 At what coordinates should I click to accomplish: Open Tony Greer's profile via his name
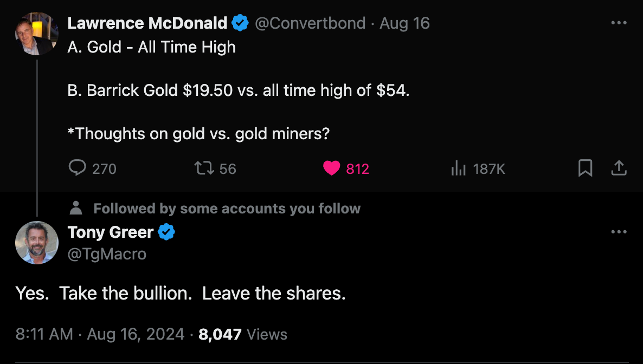tap(111, 232)
